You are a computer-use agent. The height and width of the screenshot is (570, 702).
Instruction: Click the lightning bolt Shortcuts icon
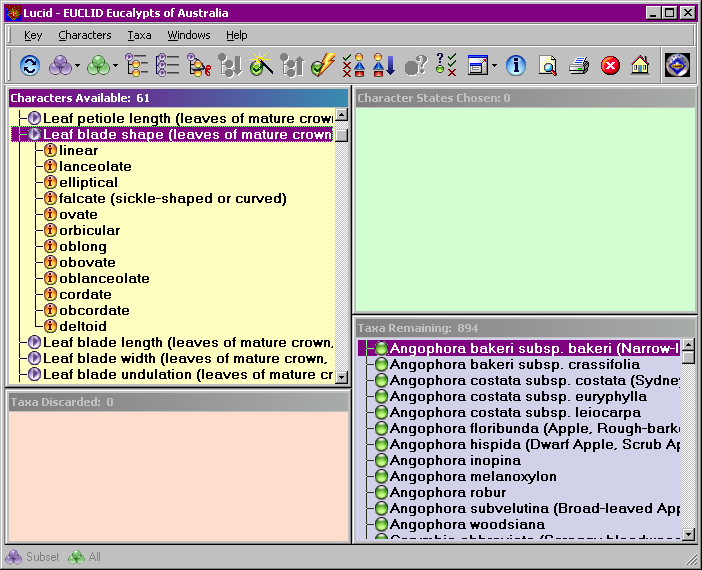(x=323, y=65)
